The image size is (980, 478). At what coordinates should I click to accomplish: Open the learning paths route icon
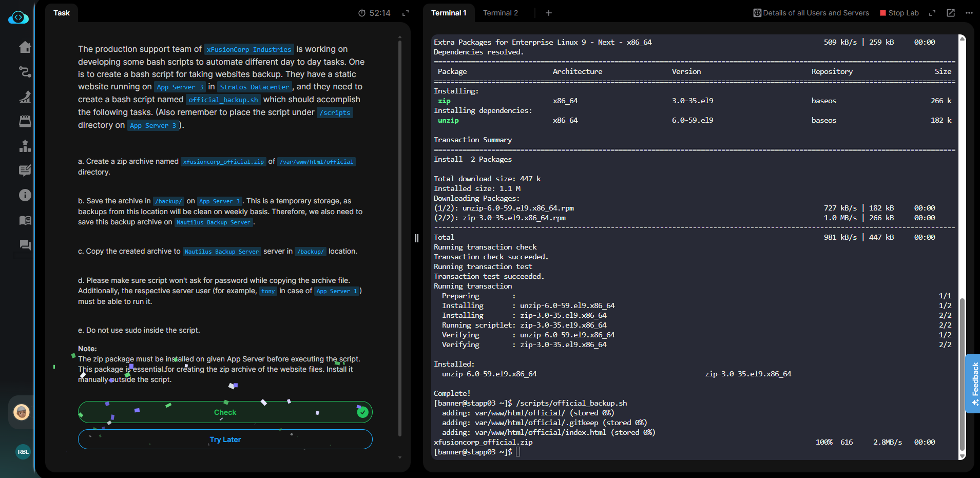point(25,72)
